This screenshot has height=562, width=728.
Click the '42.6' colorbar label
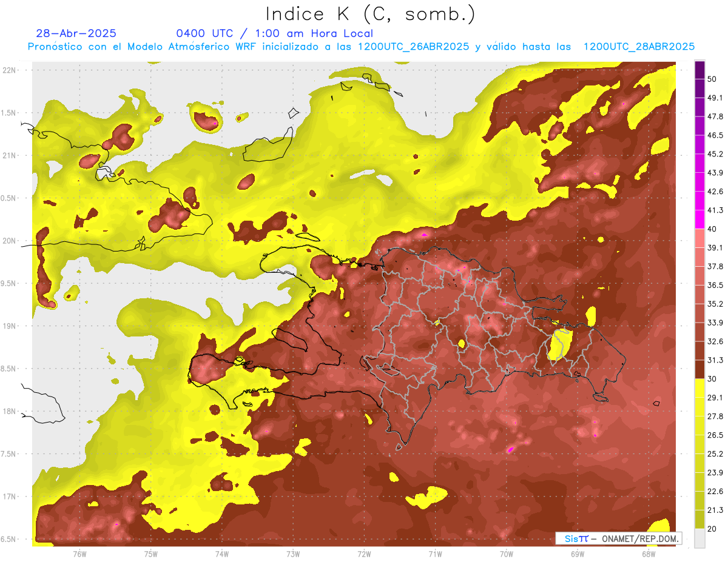[715, 192]
